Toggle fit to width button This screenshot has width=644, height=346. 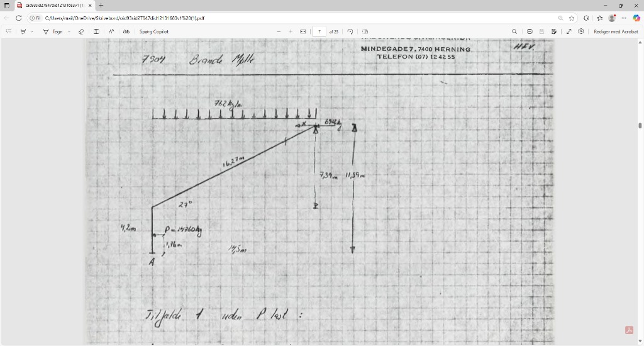[x=303, y=31]
